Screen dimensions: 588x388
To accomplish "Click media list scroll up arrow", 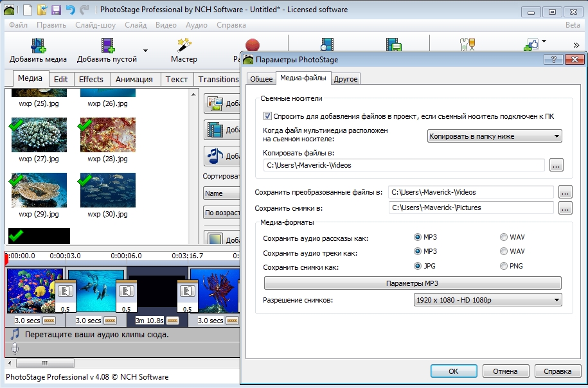I will (x=193, y=94).
